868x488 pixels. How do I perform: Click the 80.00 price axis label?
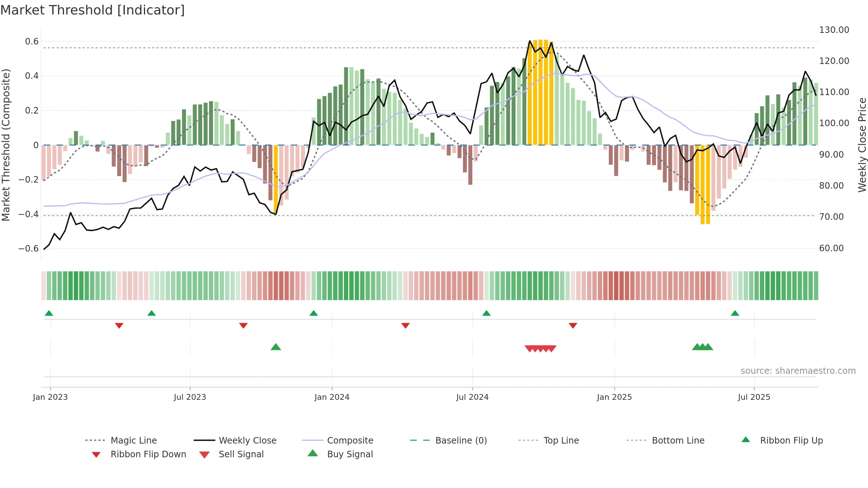coord(831,186)
